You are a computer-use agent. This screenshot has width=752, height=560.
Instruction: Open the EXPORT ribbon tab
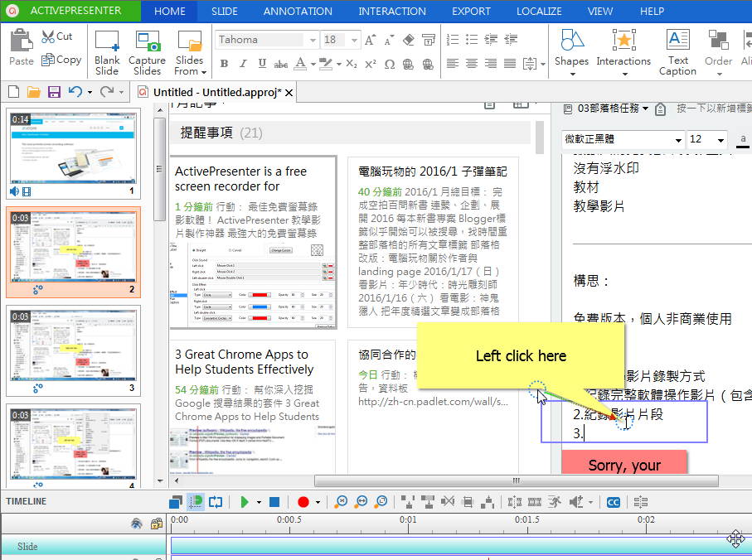472,11
